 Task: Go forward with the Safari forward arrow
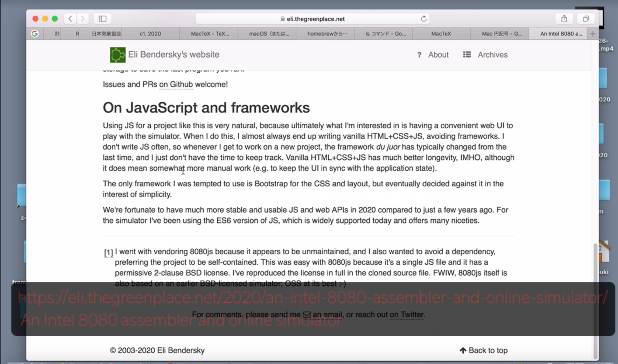82,19
